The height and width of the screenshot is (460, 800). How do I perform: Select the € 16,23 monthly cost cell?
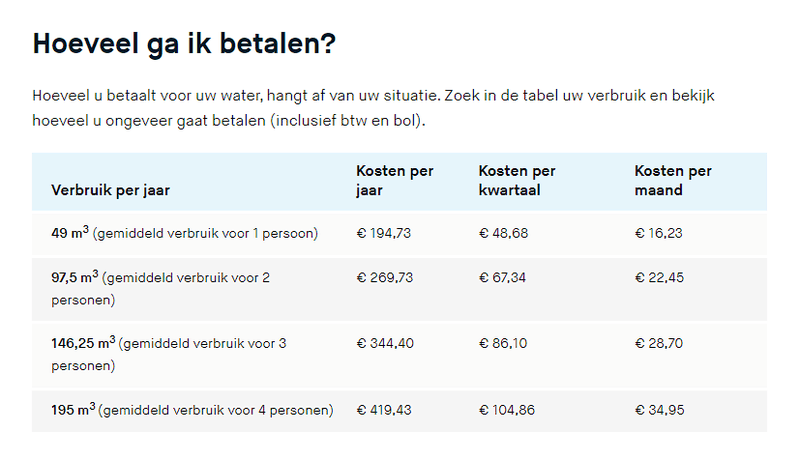[660, 233]
